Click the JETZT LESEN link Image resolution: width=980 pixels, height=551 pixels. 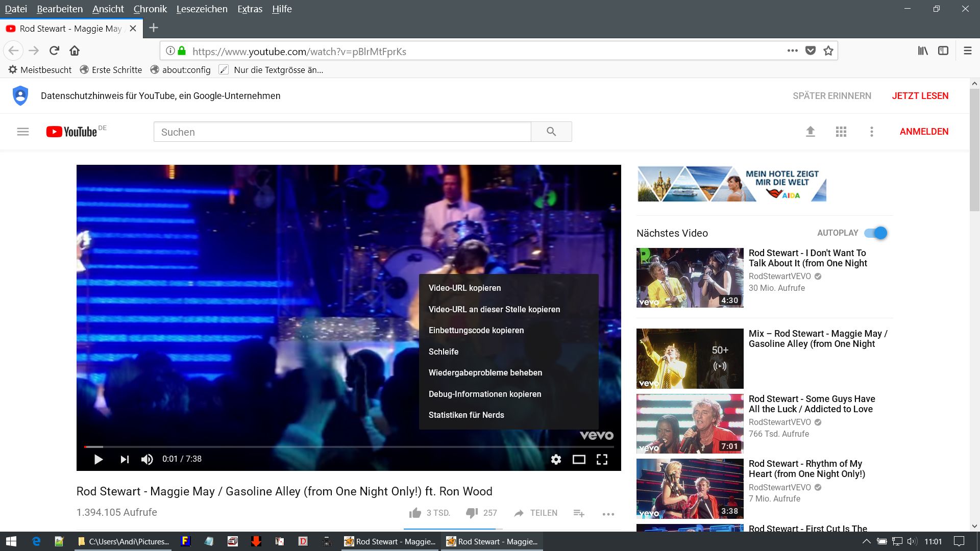click(x=920, y=96)
